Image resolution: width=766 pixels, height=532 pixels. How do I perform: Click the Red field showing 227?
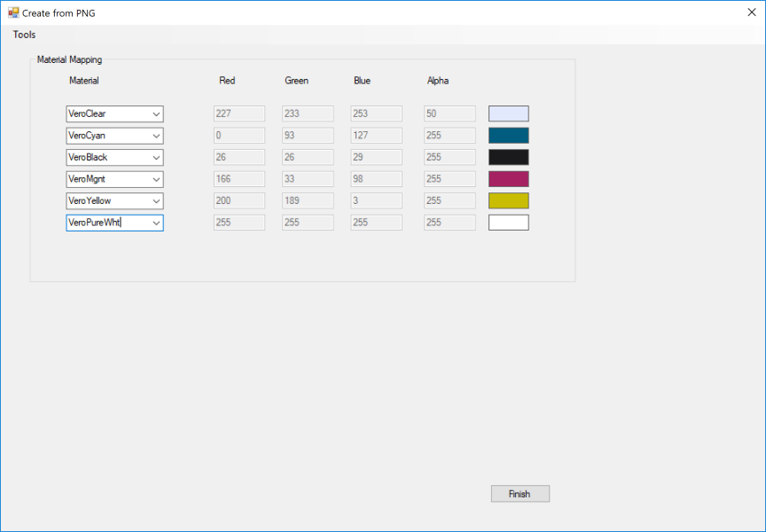point(239,113)
